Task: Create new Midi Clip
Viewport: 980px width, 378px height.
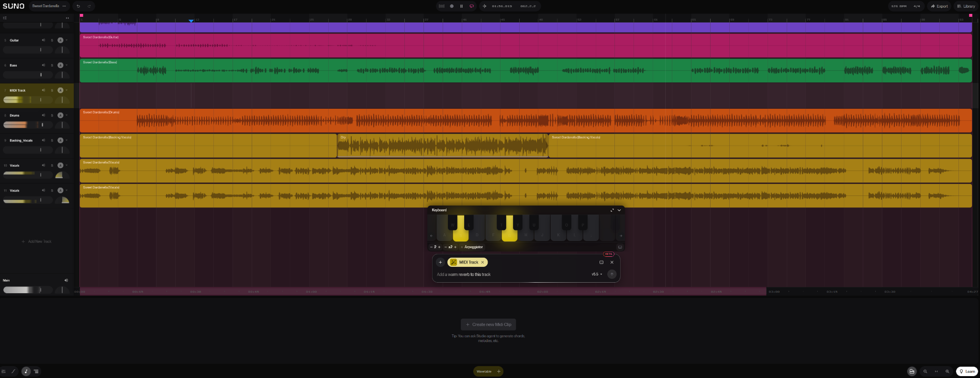Action: (488, 324)
